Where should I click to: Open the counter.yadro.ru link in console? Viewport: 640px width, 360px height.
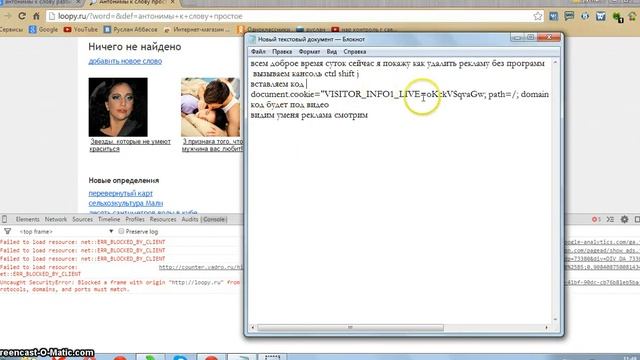click(200, 267)
